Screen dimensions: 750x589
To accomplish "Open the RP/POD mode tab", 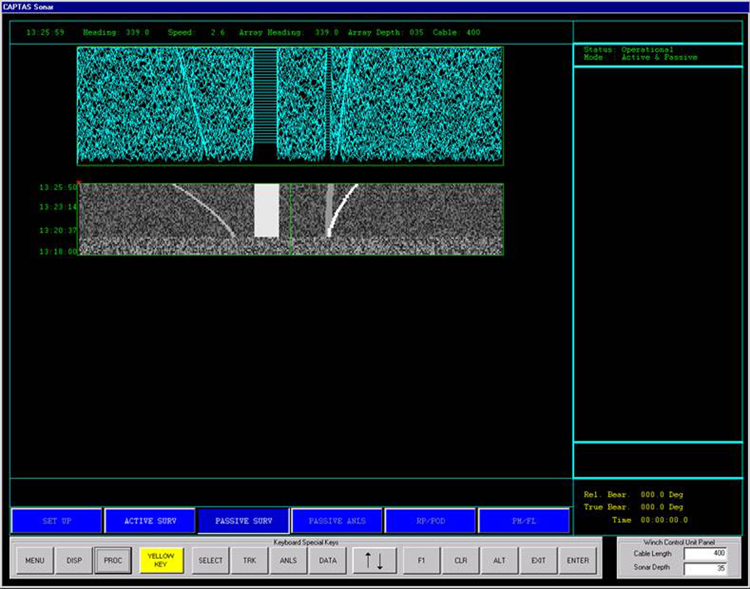I will click(x=431, y=521).
